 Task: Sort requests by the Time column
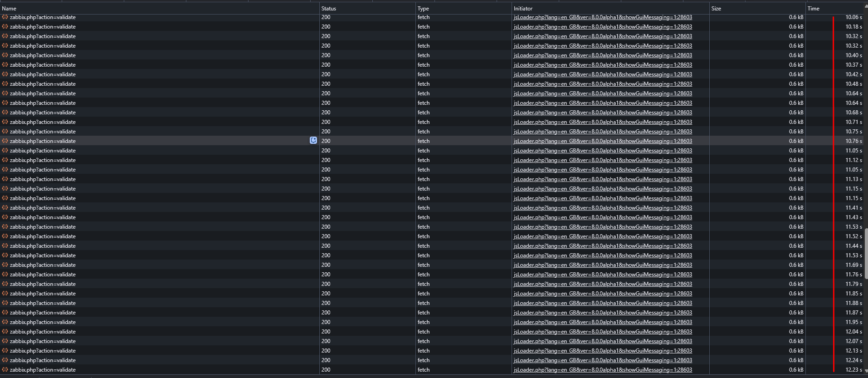[813, 9]
